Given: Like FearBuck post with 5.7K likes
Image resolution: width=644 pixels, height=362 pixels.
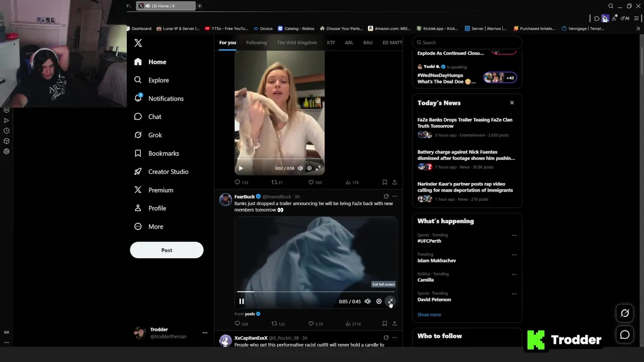Looking at the screenshot, I should (315, 324).
